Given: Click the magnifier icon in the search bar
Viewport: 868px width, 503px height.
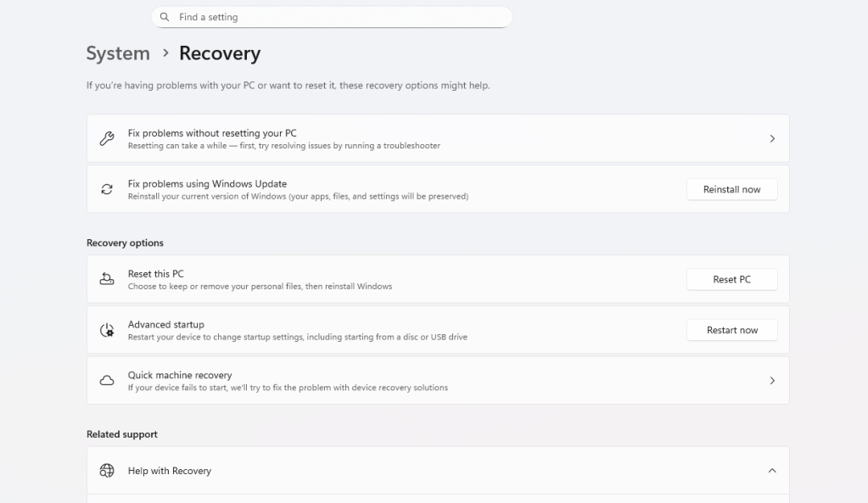Looking at the screenshot, I should [x=164, y=17].
